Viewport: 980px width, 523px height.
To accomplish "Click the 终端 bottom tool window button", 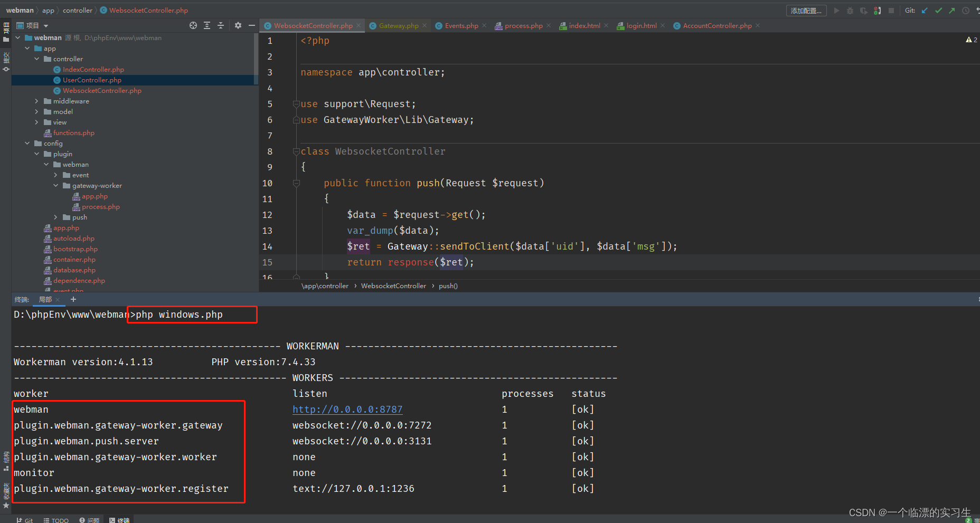I will pyautogui.click(x=119, y=520).
